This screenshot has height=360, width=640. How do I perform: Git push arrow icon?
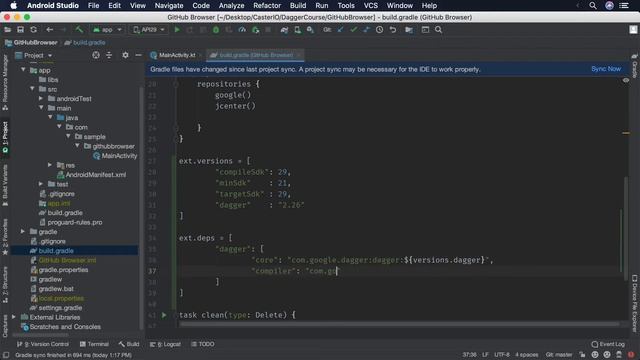366,30
